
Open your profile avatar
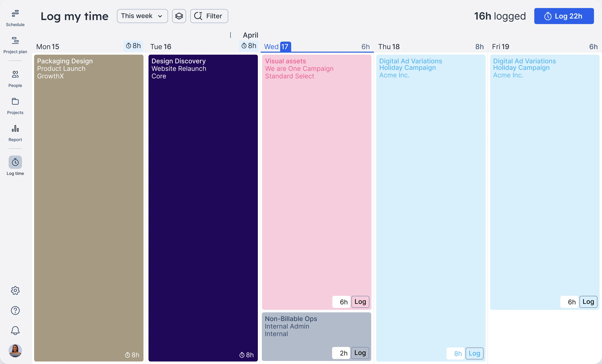tap(15, 351)
